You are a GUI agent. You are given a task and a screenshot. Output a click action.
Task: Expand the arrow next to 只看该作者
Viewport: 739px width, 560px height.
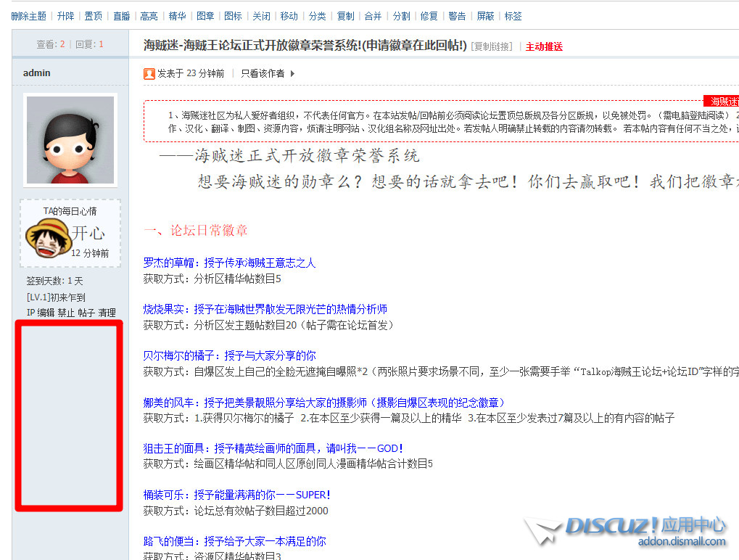click(x=292, y=73)
